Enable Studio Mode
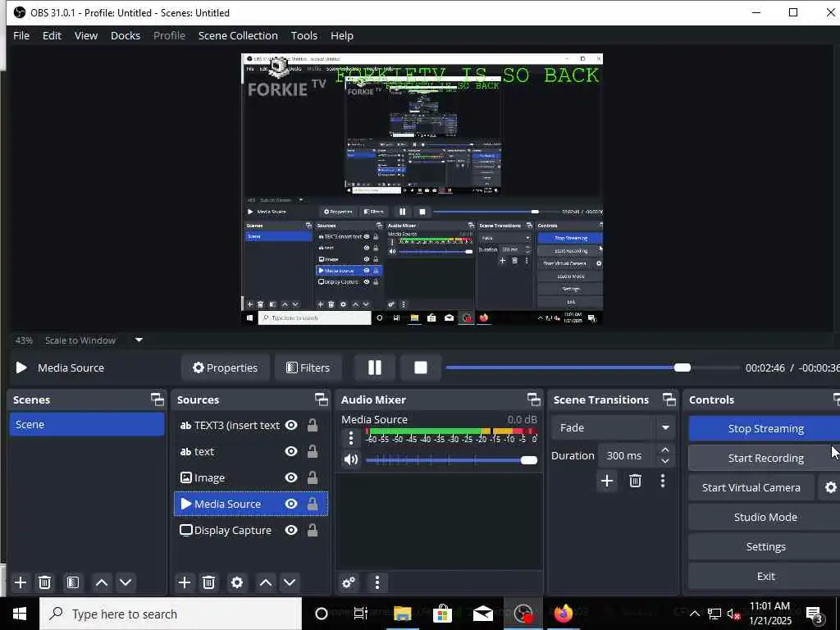 765,517
